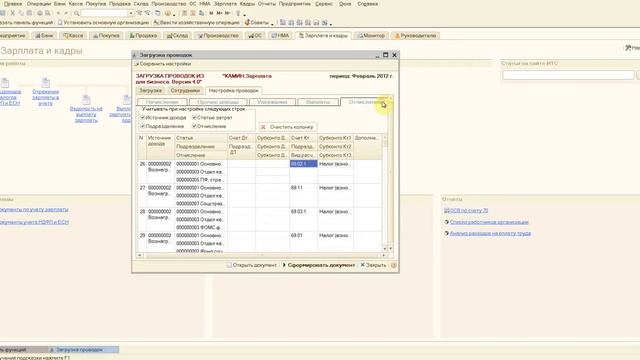Open the Операции menu

tap(39, 4)
